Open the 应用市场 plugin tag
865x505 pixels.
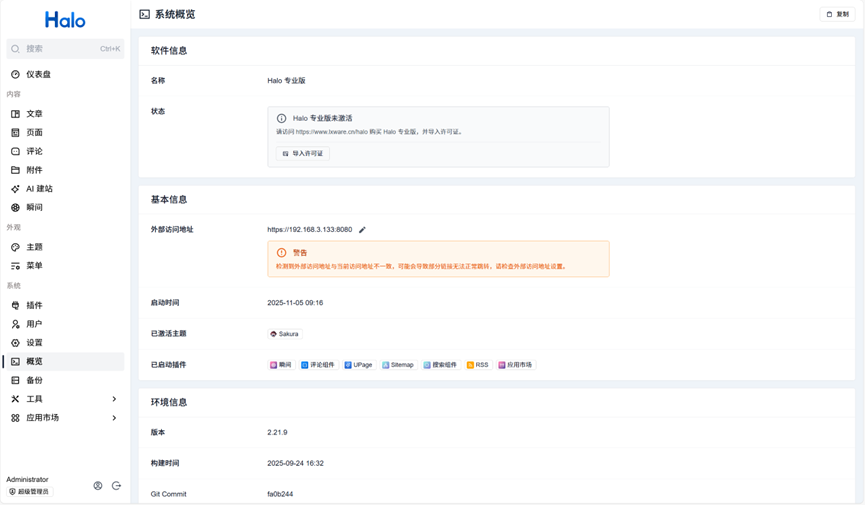[x=515, y=365]
